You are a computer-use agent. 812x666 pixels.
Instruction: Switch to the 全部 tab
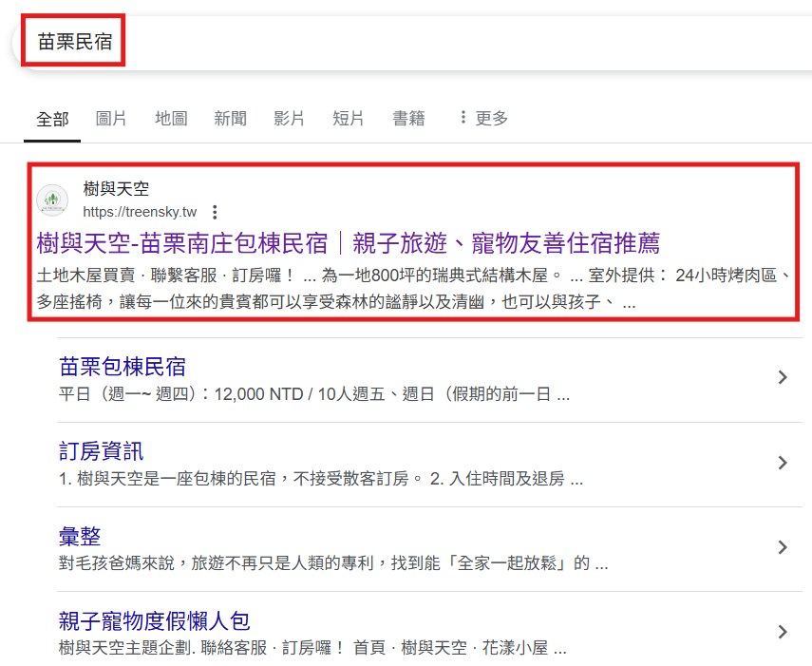pyautogui.click(x=52, y=119)
